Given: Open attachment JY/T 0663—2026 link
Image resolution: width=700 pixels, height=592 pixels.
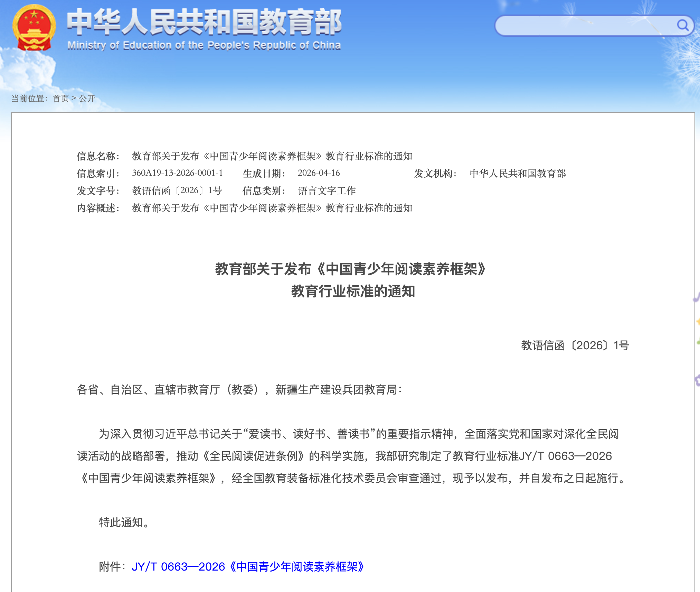Looking at the screenshot, I should 248,567.
